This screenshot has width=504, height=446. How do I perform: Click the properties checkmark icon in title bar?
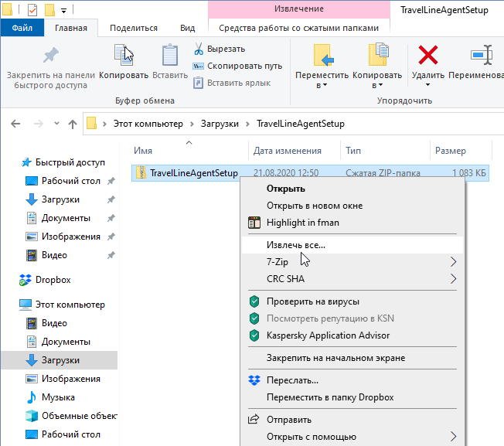(32, 10)
